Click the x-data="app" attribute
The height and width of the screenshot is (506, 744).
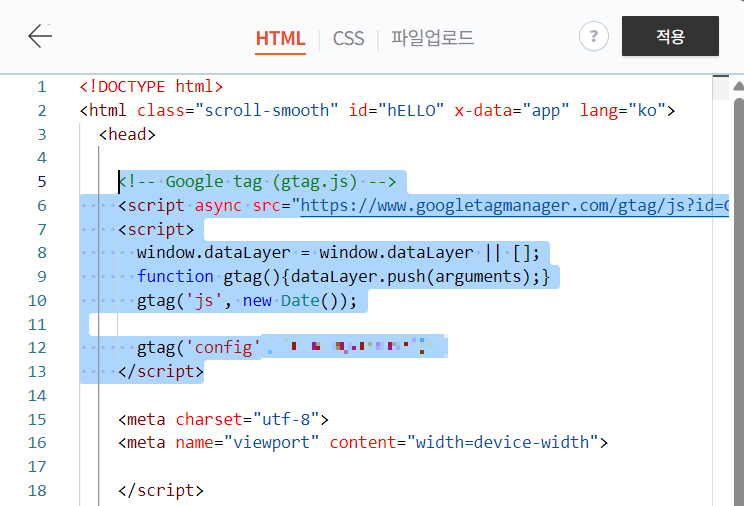pos(512,111)
